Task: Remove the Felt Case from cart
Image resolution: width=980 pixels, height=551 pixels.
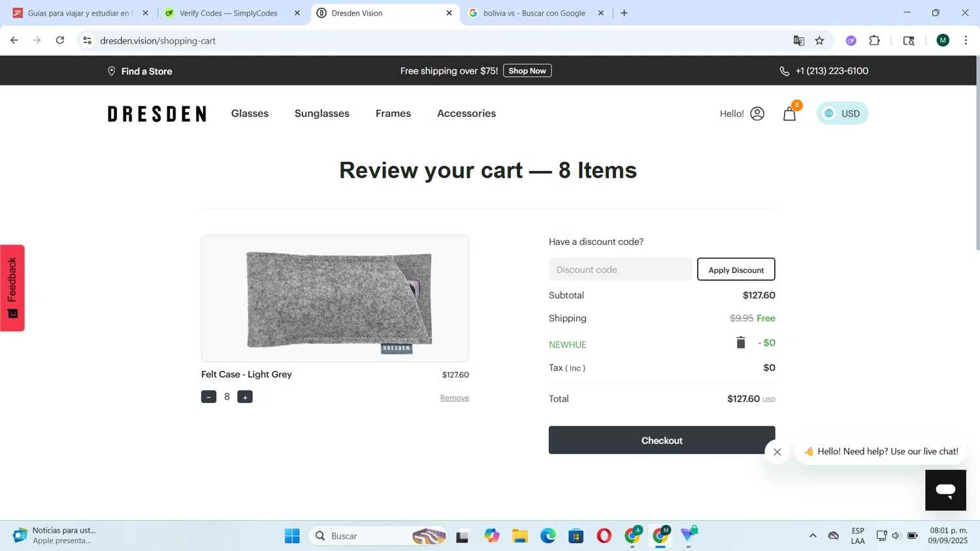Action: 454,398
